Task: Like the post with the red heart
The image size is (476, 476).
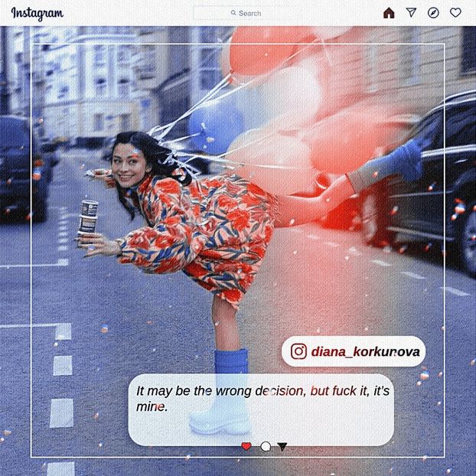Action: tap(246, 446)
